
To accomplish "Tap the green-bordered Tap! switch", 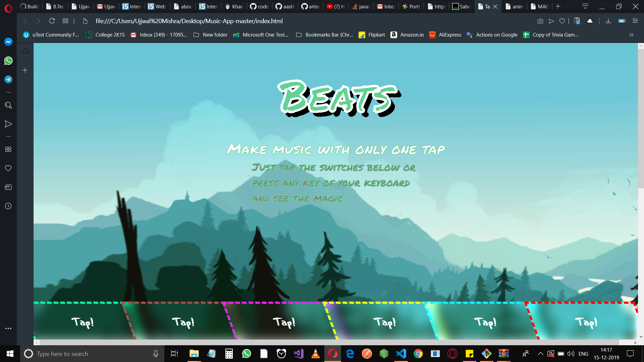I will tap(82, 322).
